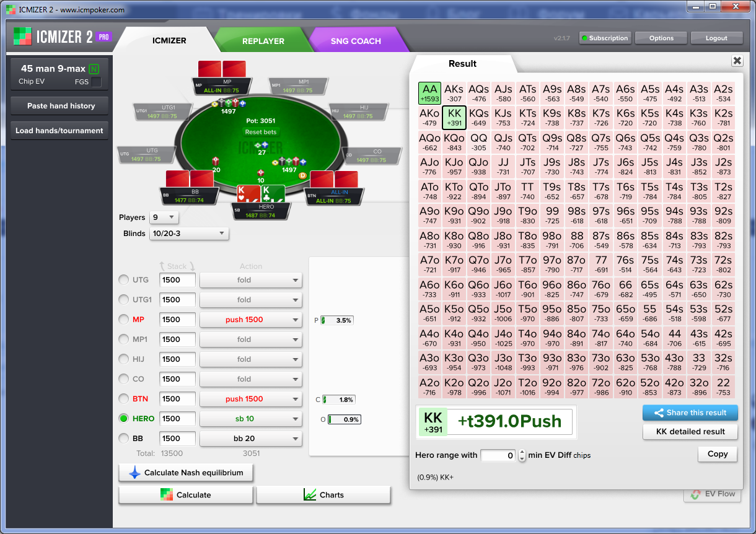Select the MP radio button
The width and height of the screenshot is (756, 534).
tap(124, 320)
